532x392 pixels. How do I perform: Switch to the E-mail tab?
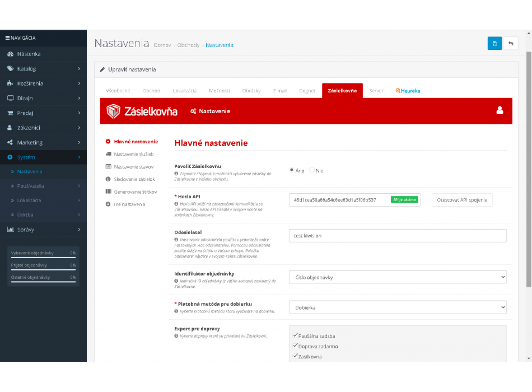tap(280, 91)
